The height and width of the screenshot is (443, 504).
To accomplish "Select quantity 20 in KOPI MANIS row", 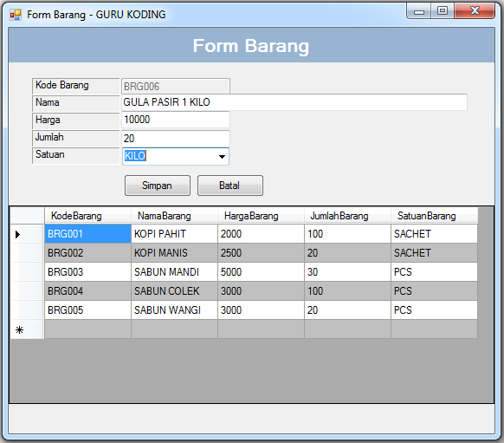I will (348, 253).
